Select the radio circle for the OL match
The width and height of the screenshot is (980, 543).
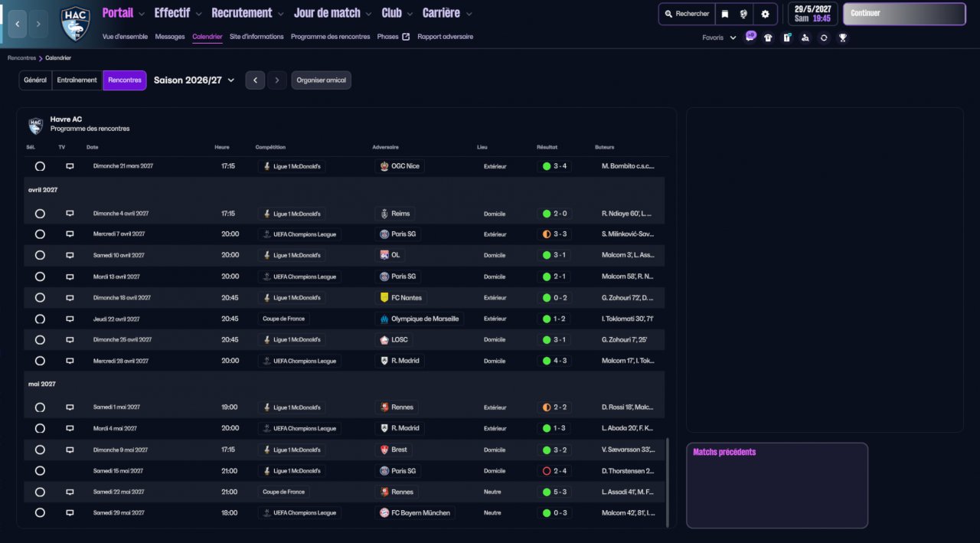tap(40, 255)
